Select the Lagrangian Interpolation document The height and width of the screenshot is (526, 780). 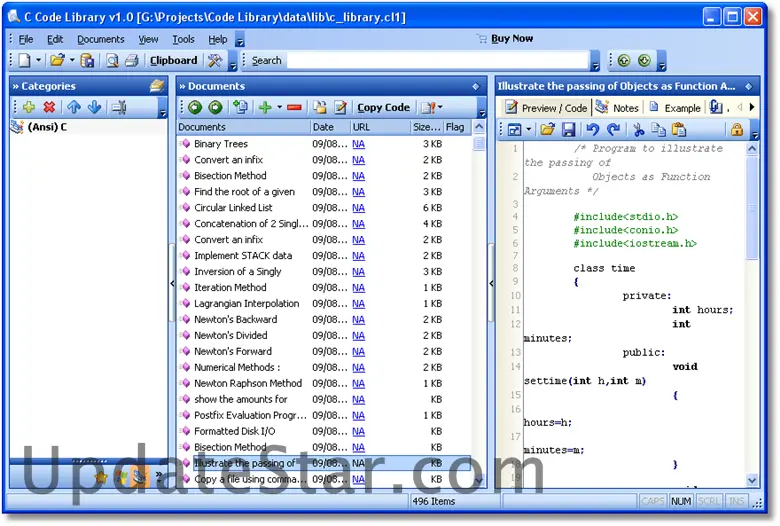click(246, 303)
